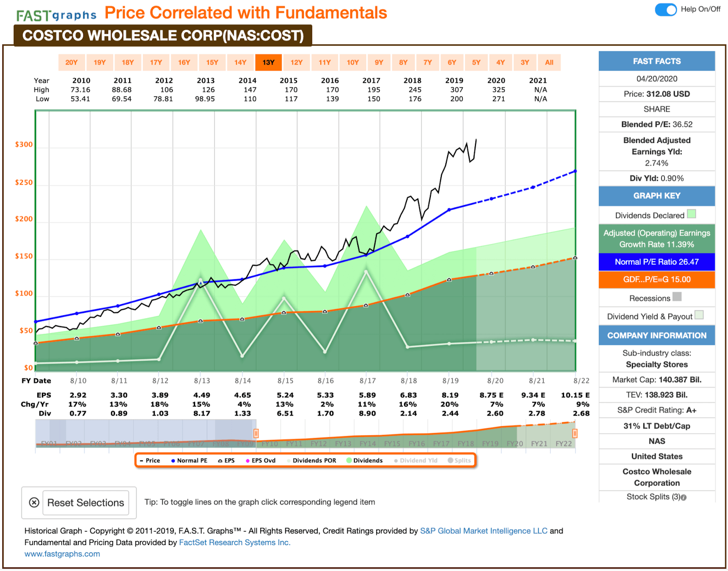Enable the Dividend Yld legend item
This screenshot has height=571, width=728.
click(416, 460)
